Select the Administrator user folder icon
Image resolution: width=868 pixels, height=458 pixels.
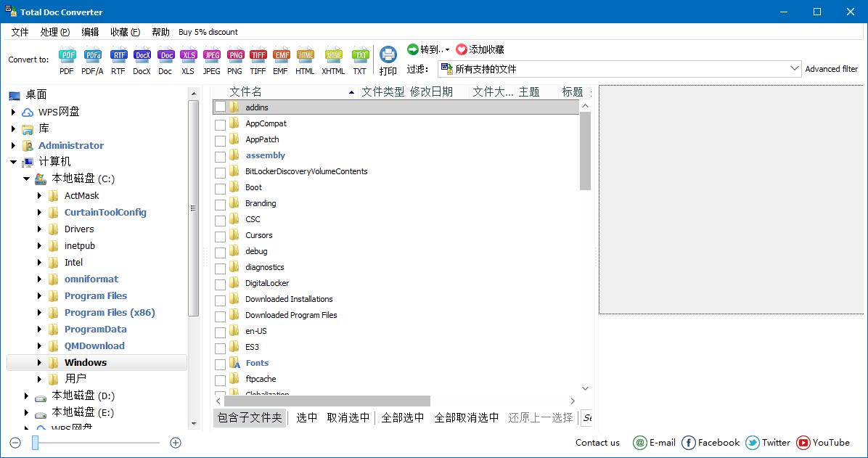[x=28, y=146]
